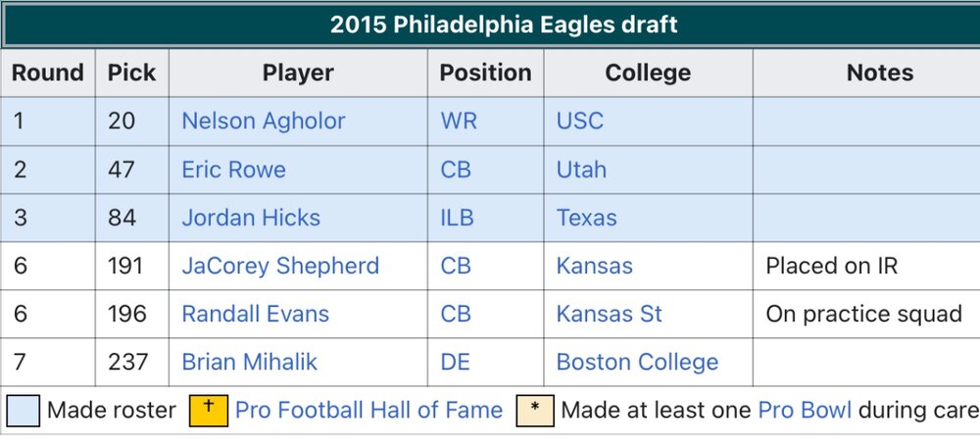The width and height of the screenshot is (980, 445).
Task: Open the Eric Rowe player link
Action: click(x=234, y=170)
